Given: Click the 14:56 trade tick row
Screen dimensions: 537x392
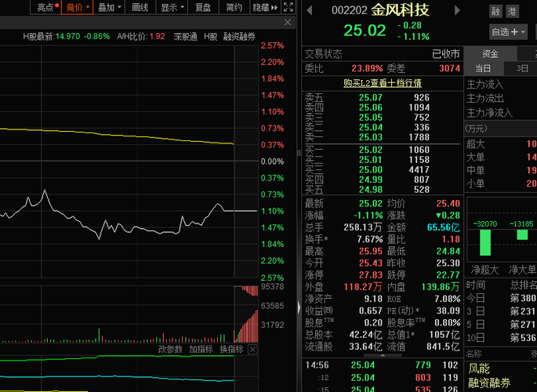Looking at the screenshot, I should pyautogui.click(x=383, y=365).
